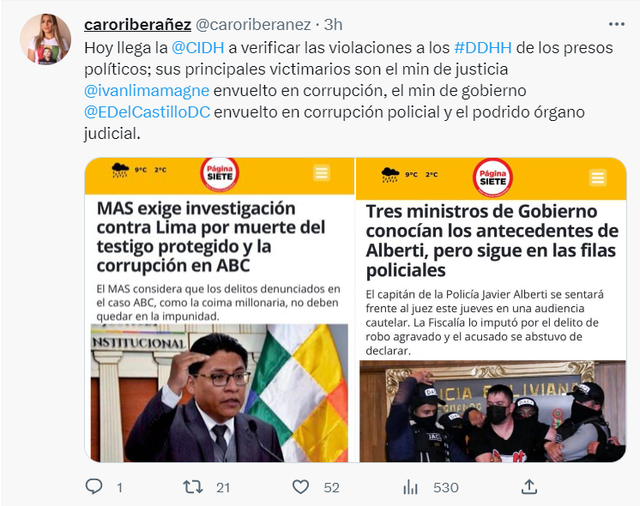Open the MAS exige investigación article image
640x506 pixels.
(x=220, y=393)
